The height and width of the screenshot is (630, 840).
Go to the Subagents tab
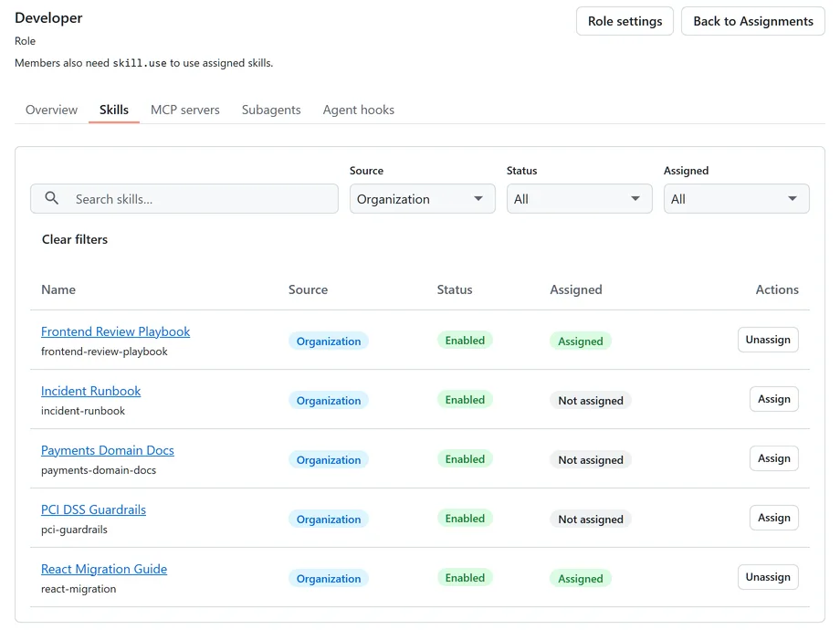[271, 110]
